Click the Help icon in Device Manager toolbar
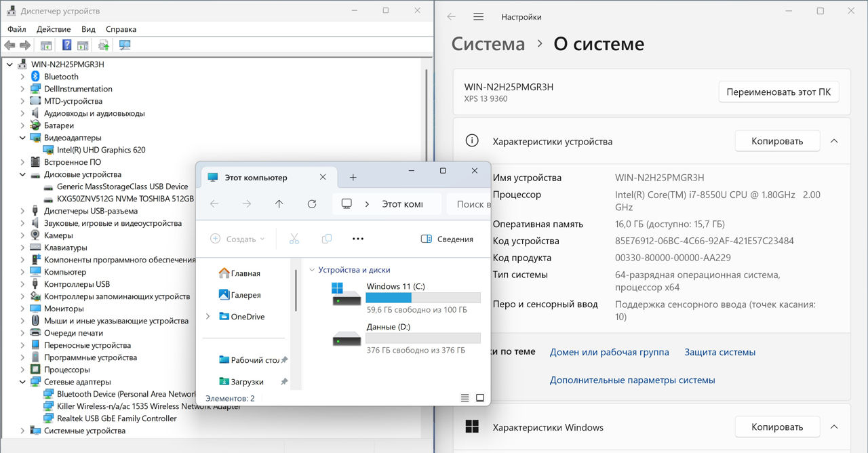The image size is (868, 453). [66, 45]
